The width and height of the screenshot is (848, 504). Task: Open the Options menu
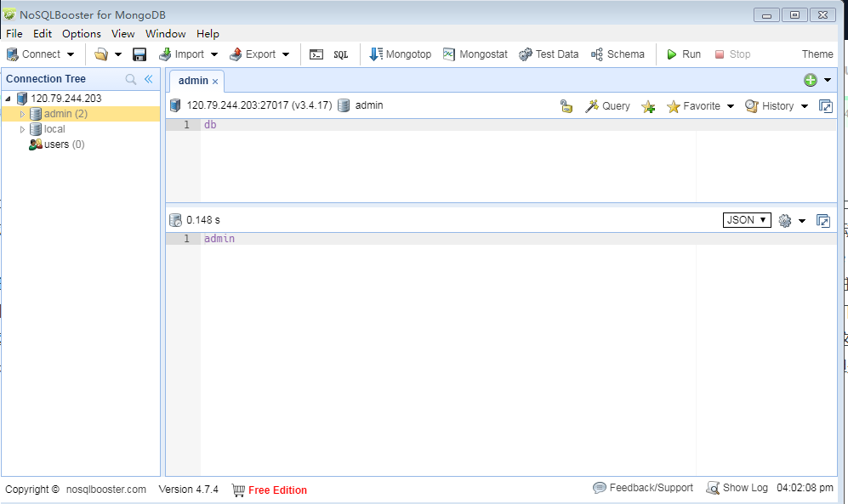pos(81,33)
